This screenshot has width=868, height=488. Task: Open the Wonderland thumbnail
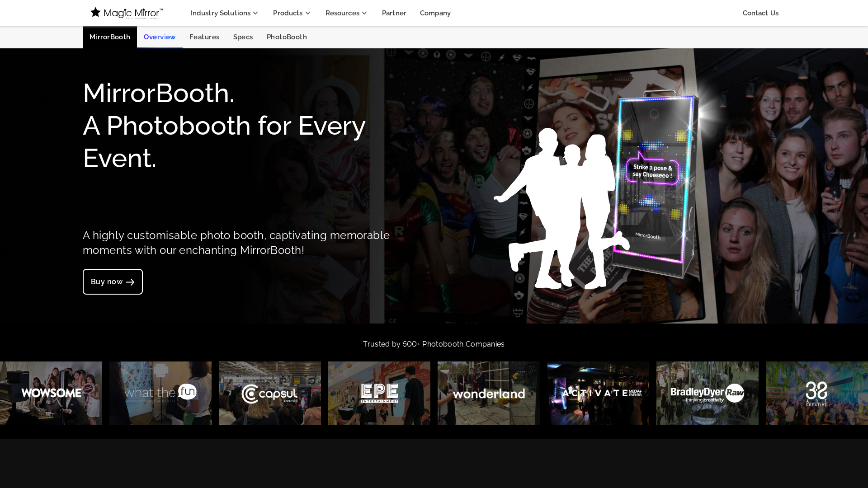tap(489, 393)
